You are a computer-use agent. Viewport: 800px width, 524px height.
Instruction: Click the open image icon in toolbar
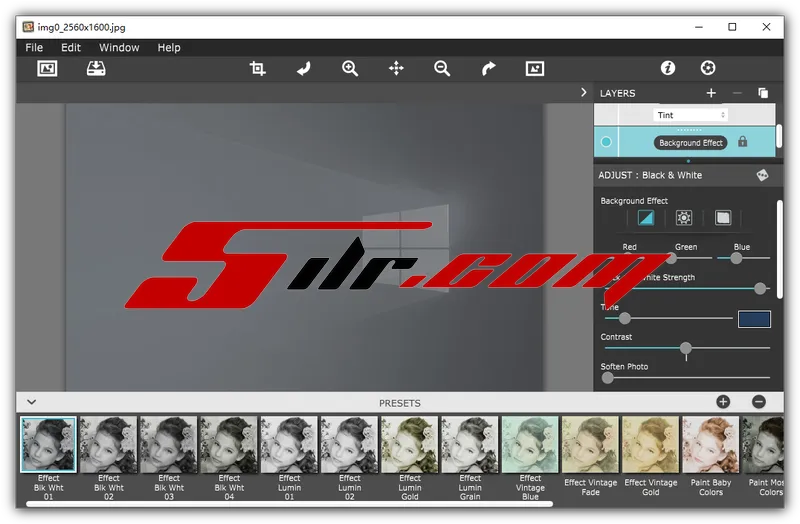pyautogui.click(x=47, y=68)
